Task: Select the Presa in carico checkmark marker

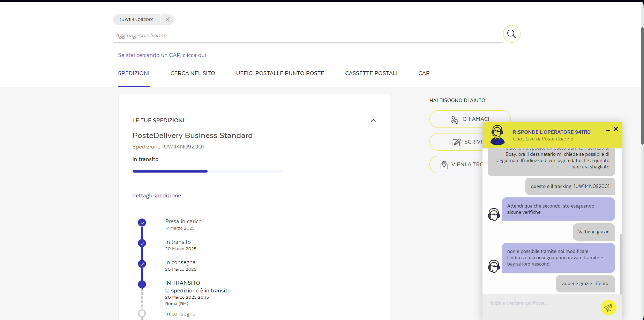Action: point(142,223)
